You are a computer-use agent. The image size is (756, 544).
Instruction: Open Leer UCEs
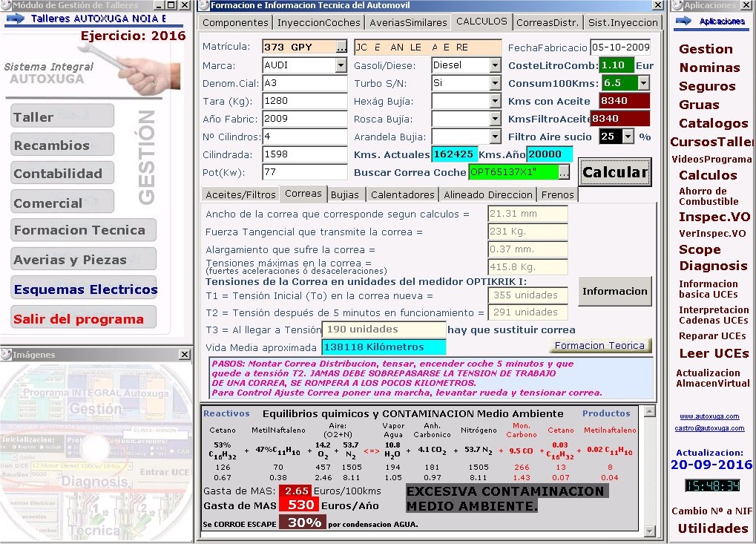click(714, 353)
